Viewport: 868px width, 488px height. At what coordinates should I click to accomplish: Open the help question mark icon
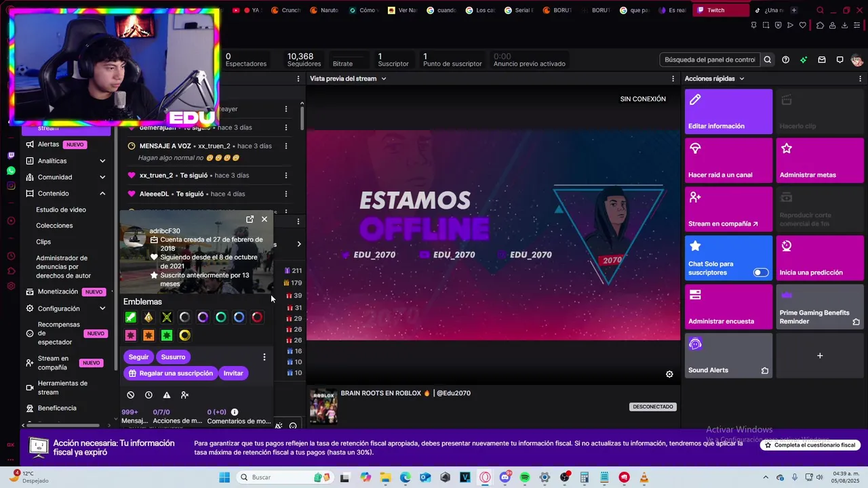(x=785, y=60)
